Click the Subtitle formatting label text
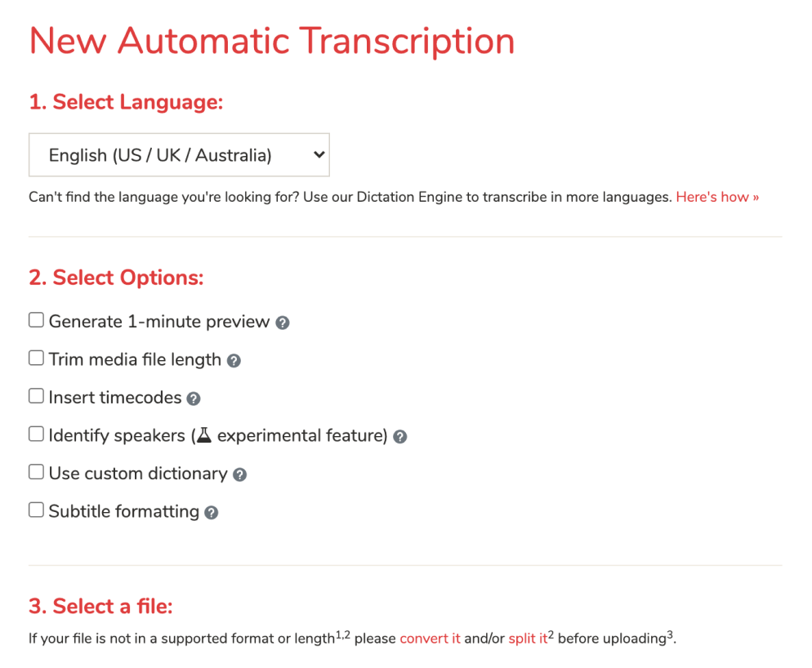 [x=124, y=511]
